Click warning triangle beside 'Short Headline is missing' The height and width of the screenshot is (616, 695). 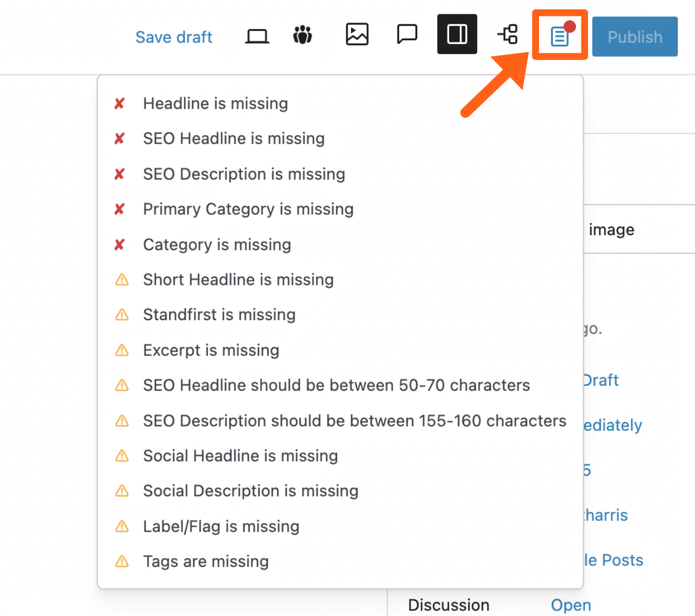click(122, 280)
